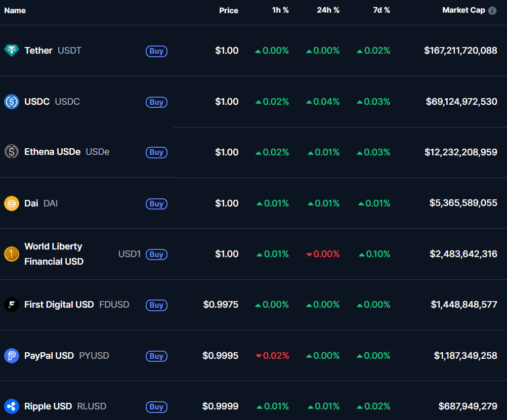
Task: Click the World Liberty Financial USD icon
Action: tap(12, 254)
